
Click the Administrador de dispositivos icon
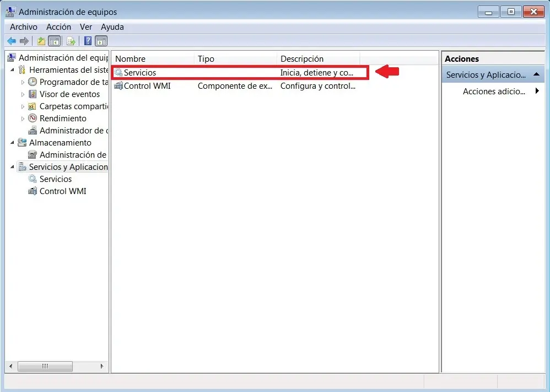tap(33, 130)
